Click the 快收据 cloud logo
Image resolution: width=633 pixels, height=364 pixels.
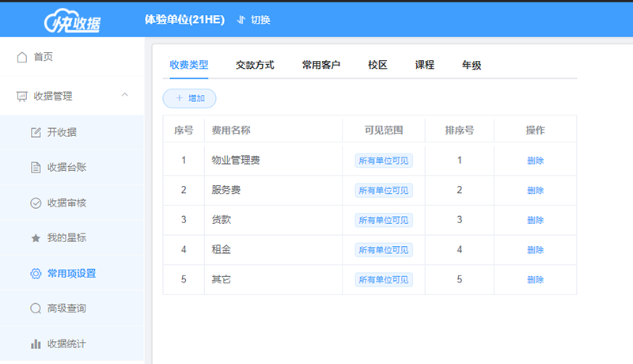[x=72, y=19]
